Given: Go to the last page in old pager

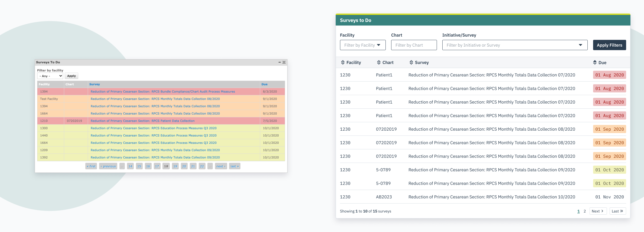Looking at the screenshot, I should pos(234,166).
